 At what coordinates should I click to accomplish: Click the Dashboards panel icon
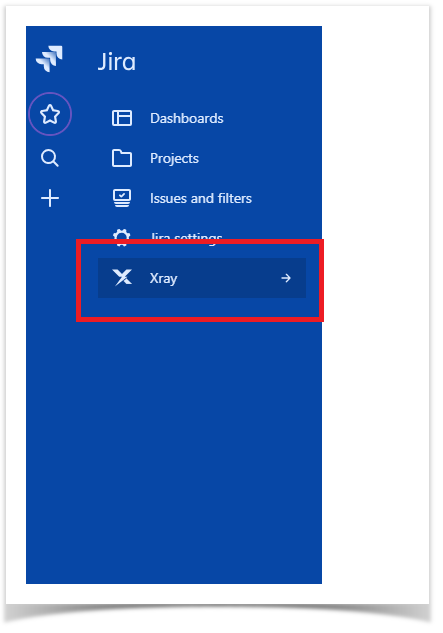(122, 118)
